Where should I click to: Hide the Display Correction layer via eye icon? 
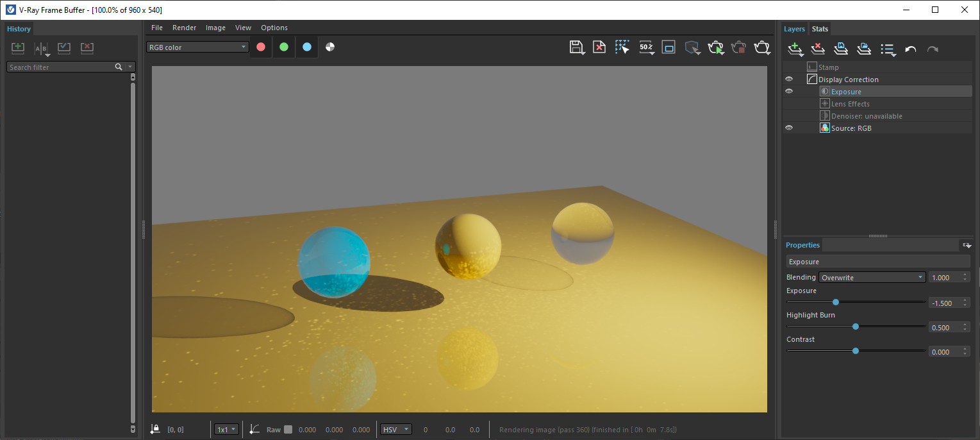[x=789, y=80]
